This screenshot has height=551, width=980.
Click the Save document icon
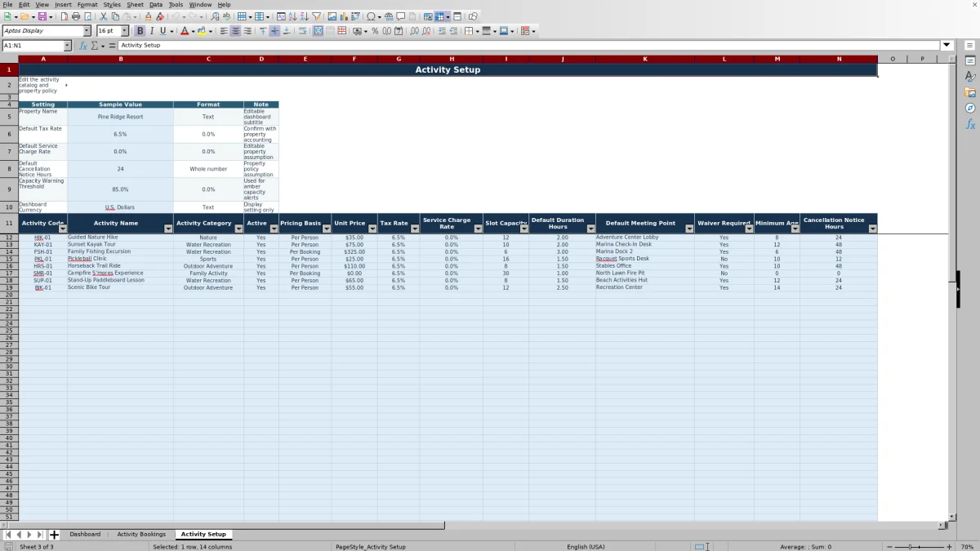(42, 16)
